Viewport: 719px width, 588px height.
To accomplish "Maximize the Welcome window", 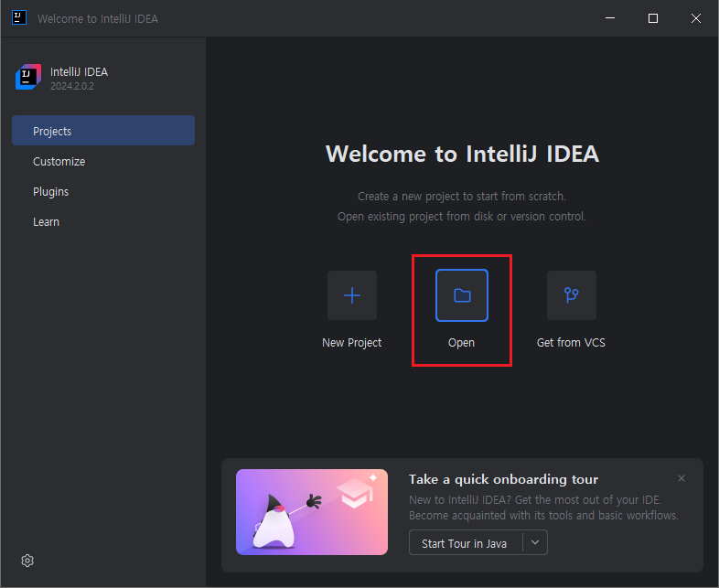I will [x=653, y=18].
